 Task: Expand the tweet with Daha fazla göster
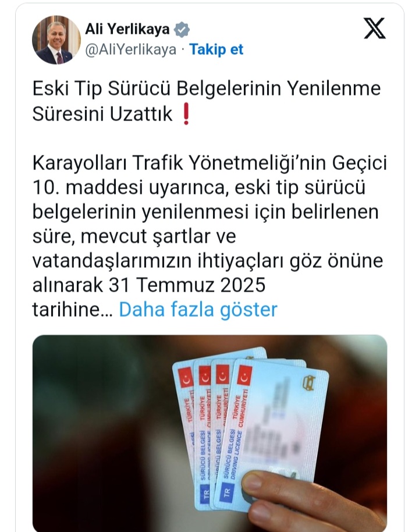coord(198,310)
